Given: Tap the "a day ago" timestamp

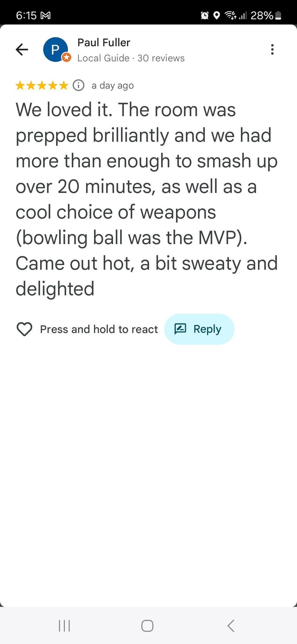Looking at the screenshot, I should (x=113, y=86).
